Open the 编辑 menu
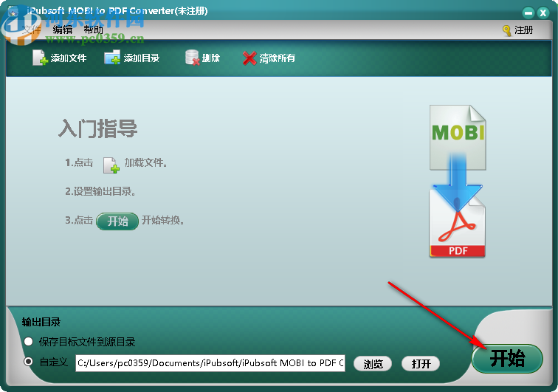The height and width of the screenshot is (392, 558). tap(63, 30)
